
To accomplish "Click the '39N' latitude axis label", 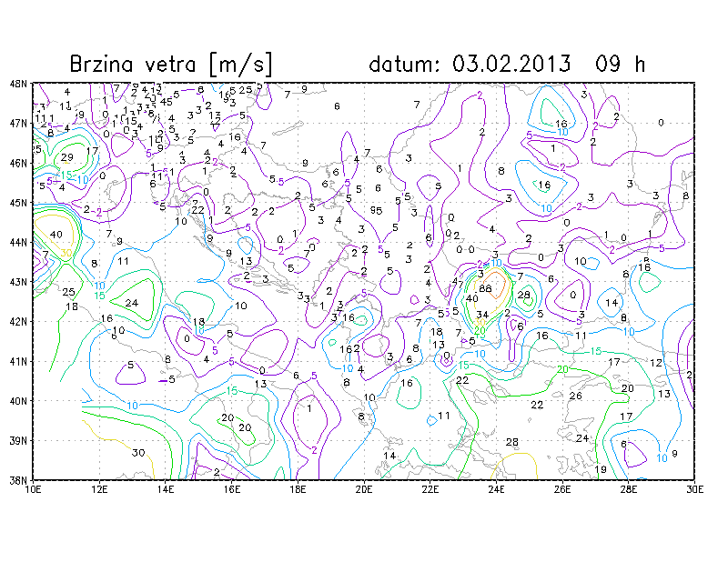I will coord(18,441).
